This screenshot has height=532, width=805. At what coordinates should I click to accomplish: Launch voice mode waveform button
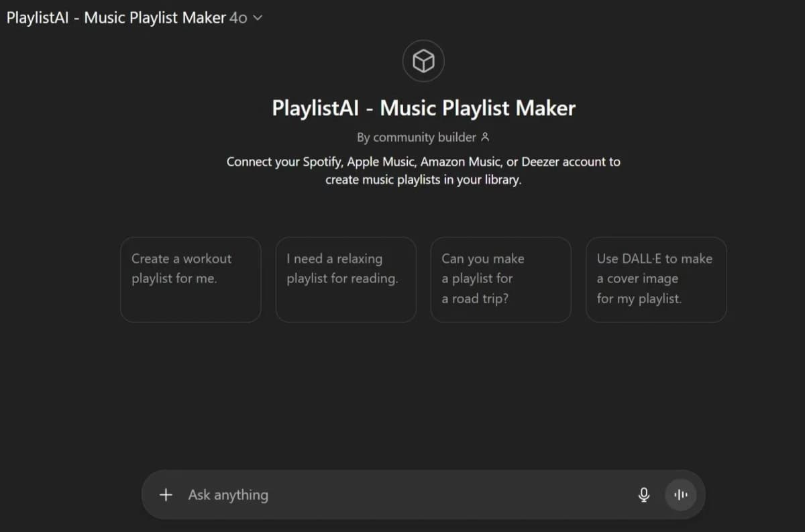click(x=681, y=495)
